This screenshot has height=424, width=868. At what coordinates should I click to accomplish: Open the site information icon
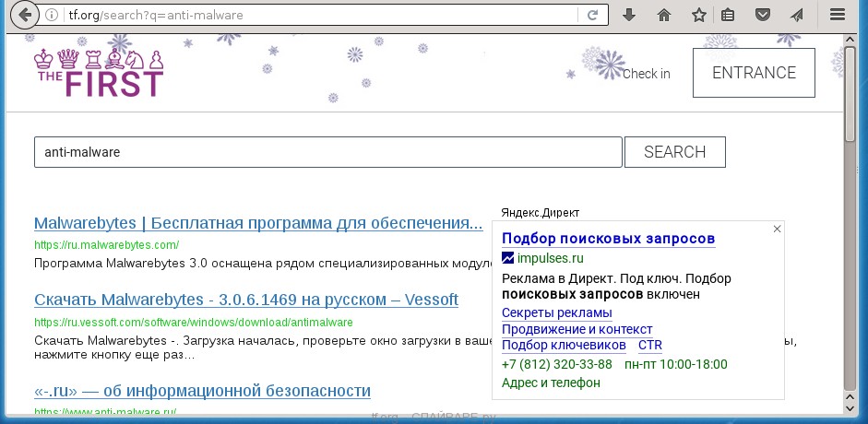pos(53,15)
